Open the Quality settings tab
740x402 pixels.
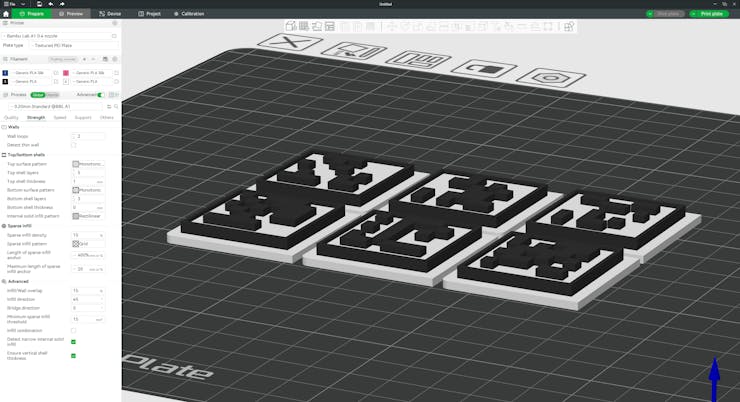[x=11, y=117]
